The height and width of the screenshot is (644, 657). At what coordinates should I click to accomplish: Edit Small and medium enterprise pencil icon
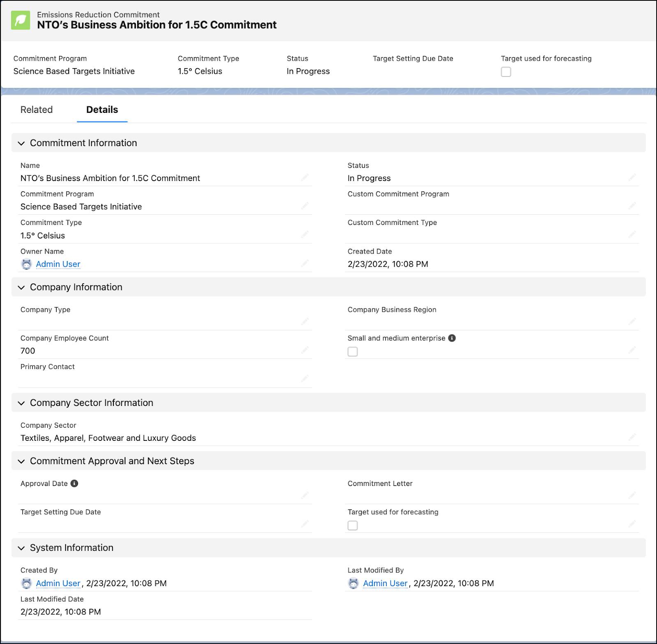[x=632, y=350]
